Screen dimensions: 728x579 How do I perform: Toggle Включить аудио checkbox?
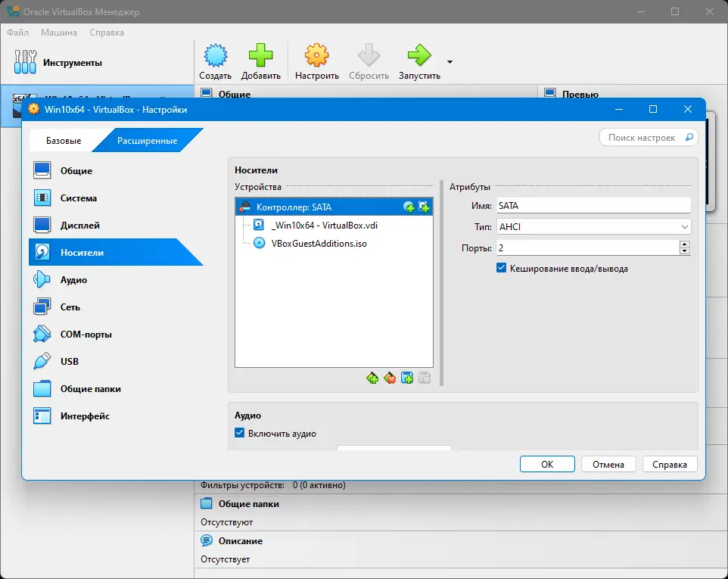pyautogui.click(x=240, y=433)
